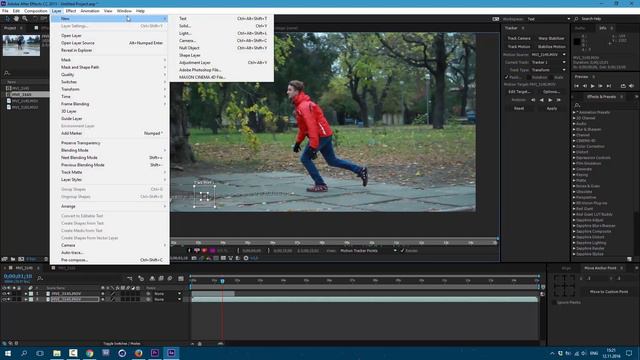The width and height of the screenshot is (640, 360).
Task: Open Firefox from the Windows taskbar
Action: click(138, 353)
